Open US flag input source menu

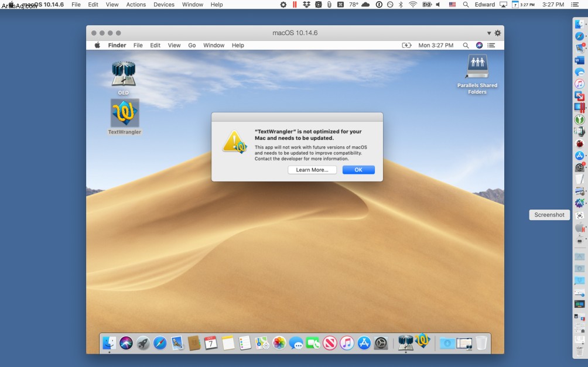(x=452, y=5)
